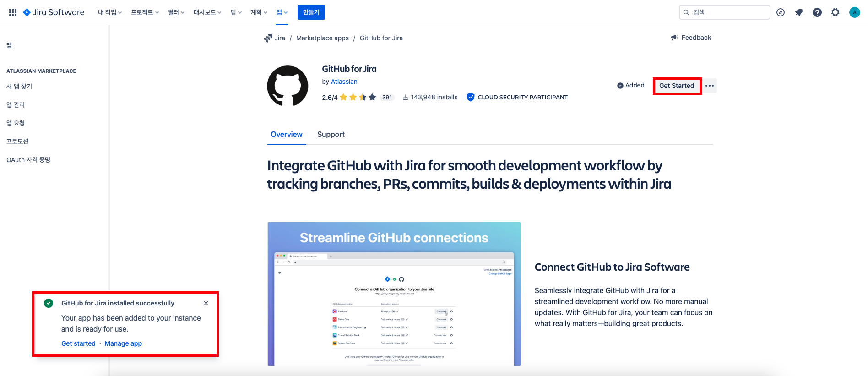
Task: Expand the 앱 dropdown menu
Action: (282, 12)
